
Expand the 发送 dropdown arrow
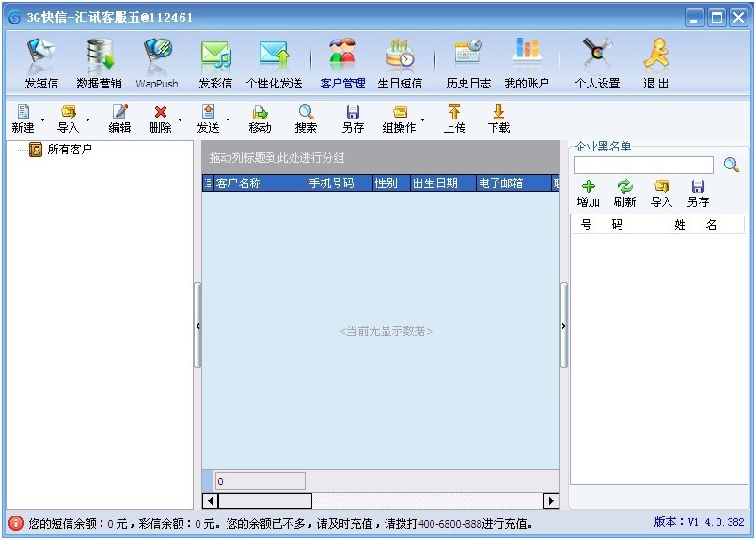[x=228, y=119]
